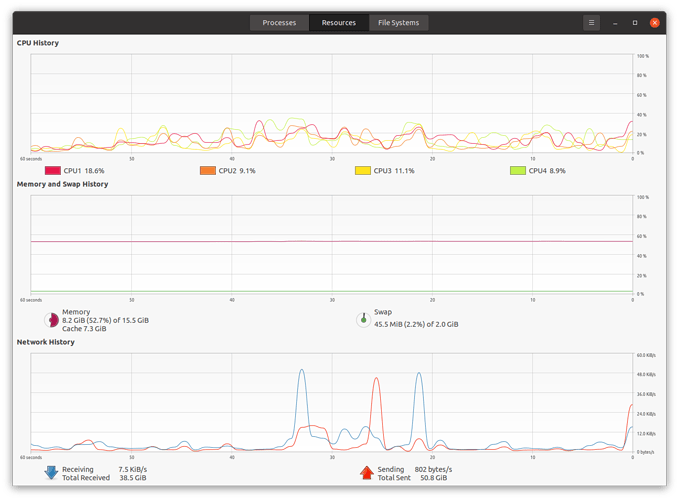
Task: Click the red Sending arrow icon
Action: pos(367,473)
